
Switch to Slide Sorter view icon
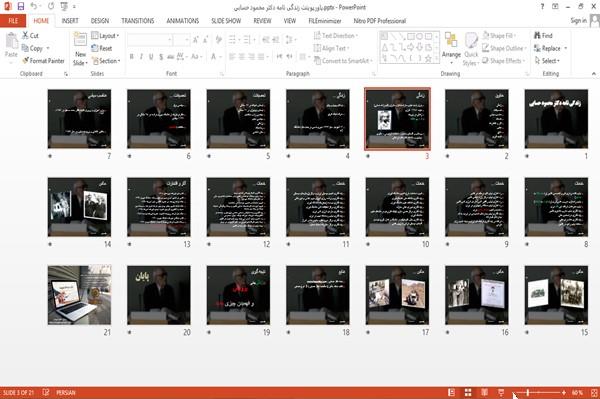[x=468, y=392]
